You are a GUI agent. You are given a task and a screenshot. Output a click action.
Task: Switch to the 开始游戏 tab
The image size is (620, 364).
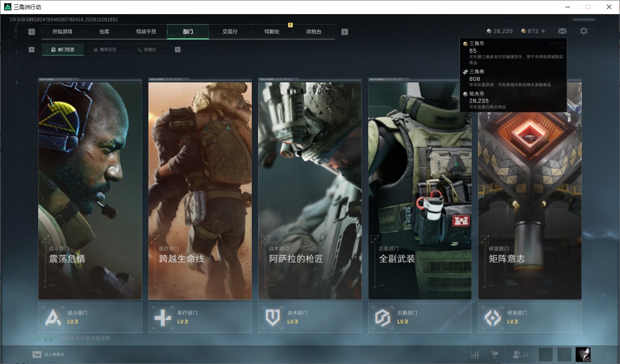[62, 32]
